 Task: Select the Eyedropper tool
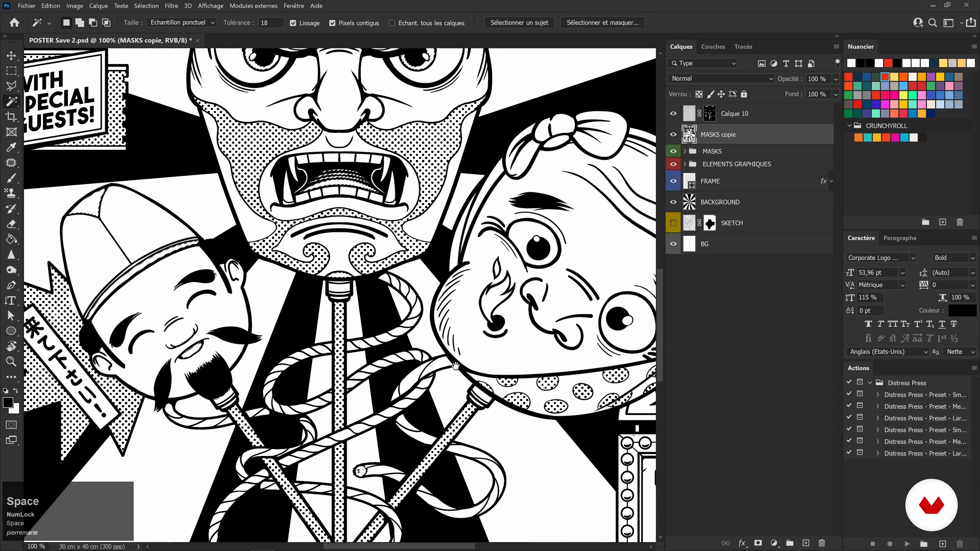[11, 147]
